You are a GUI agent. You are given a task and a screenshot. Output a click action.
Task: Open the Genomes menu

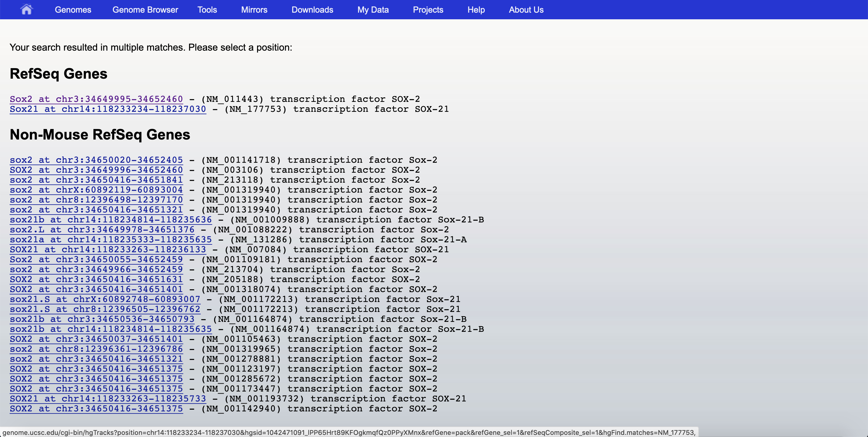click(73, 10)
